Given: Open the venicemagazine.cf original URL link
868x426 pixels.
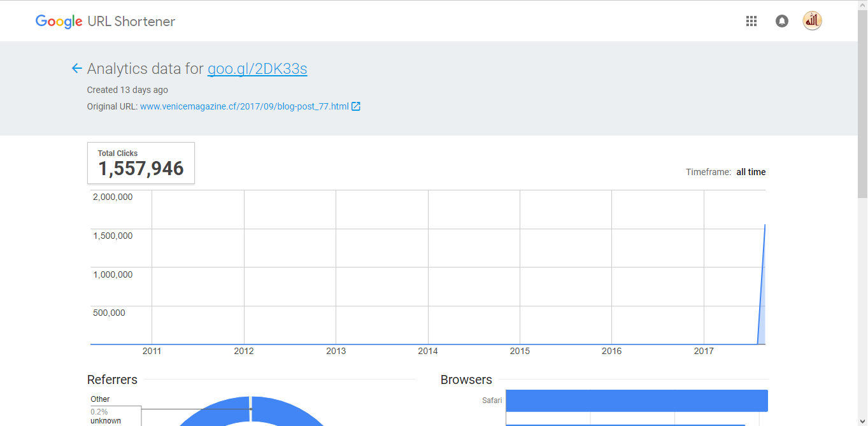Looking at the screenshot, I should point(245,106).
